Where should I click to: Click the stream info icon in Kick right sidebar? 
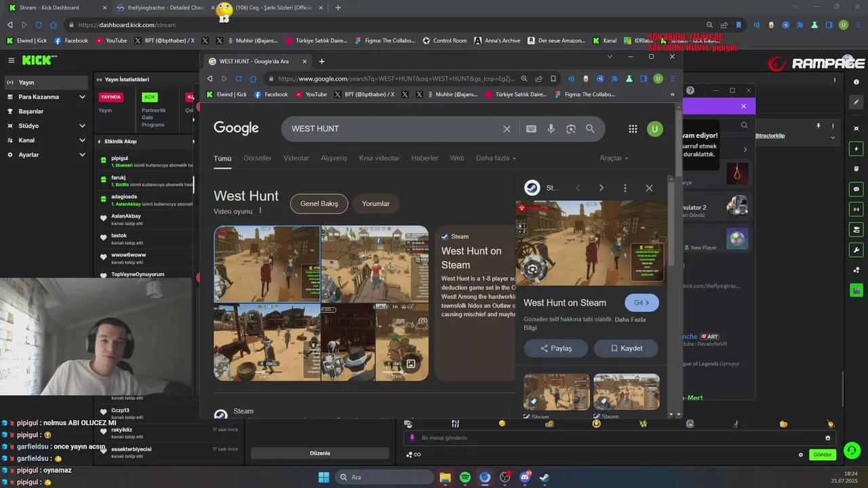[x=856, y=81]
